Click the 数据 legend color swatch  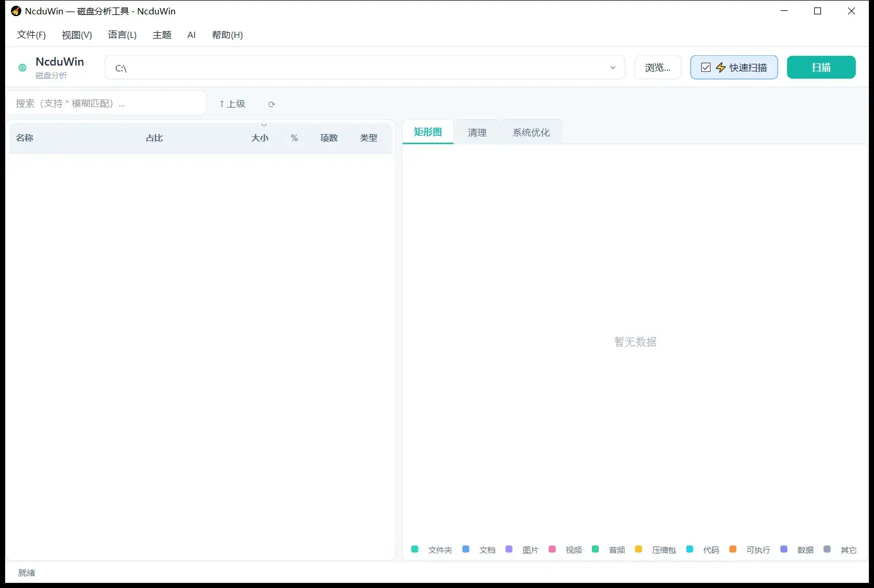784,549
